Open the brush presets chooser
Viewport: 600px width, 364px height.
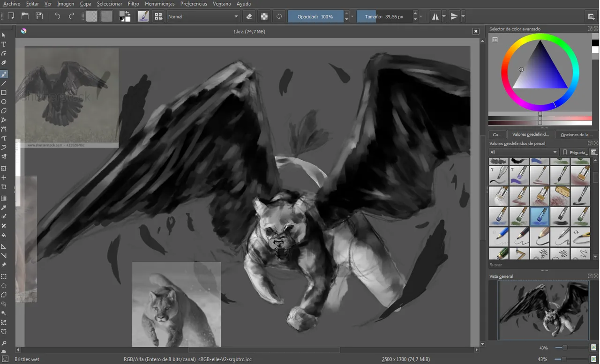(158, 16)
